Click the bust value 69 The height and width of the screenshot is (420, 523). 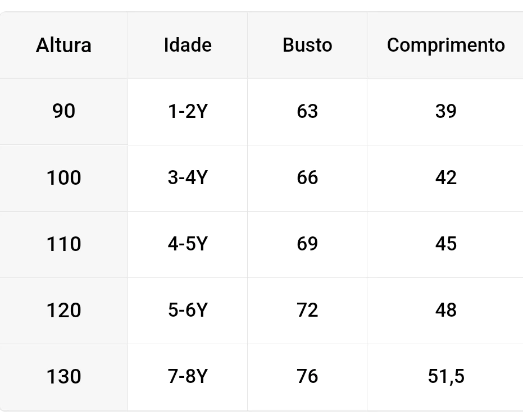307,244
